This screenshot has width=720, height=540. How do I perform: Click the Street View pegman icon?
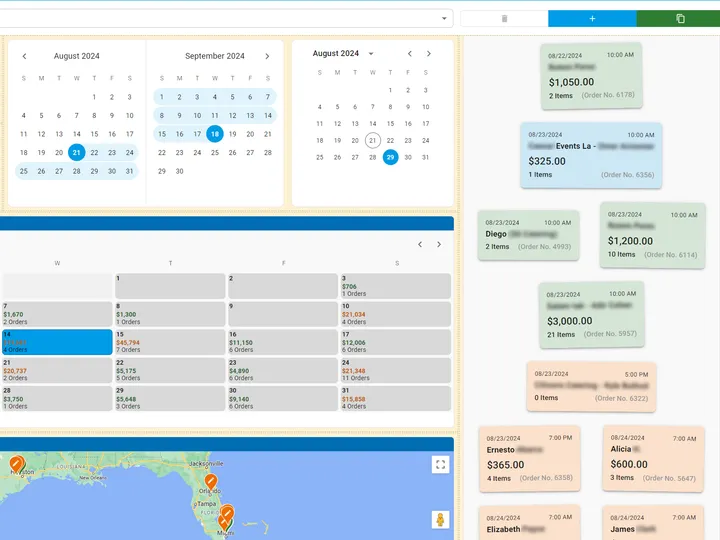440,520
